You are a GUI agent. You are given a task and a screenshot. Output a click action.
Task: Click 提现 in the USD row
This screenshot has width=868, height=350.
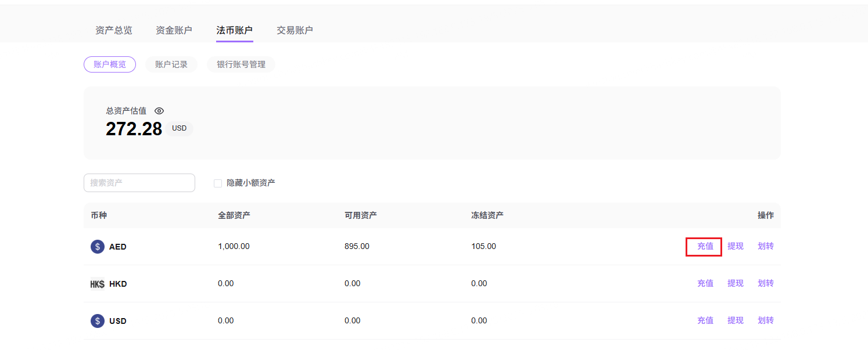[736, 320]
